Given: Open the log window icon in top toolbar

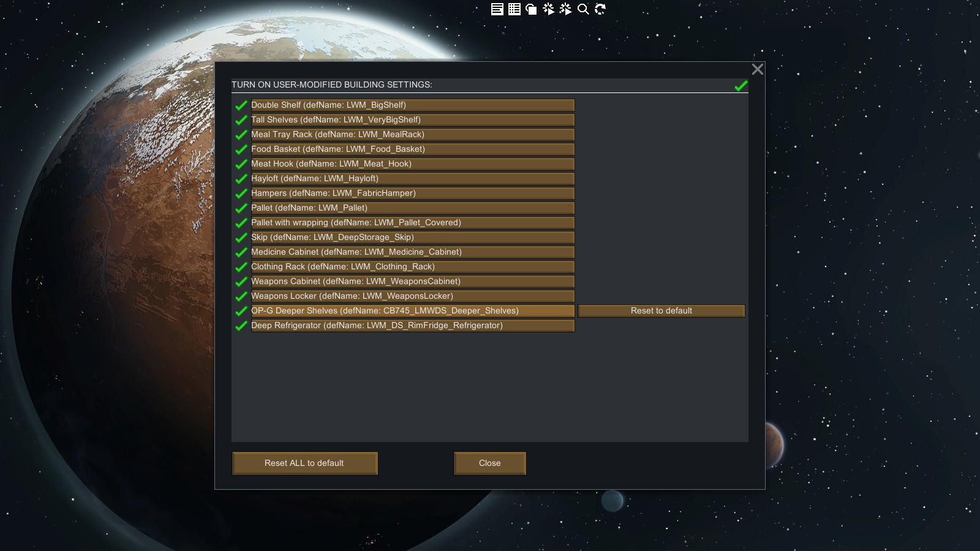Looking at the screenshot, I should tap(497, 9).
